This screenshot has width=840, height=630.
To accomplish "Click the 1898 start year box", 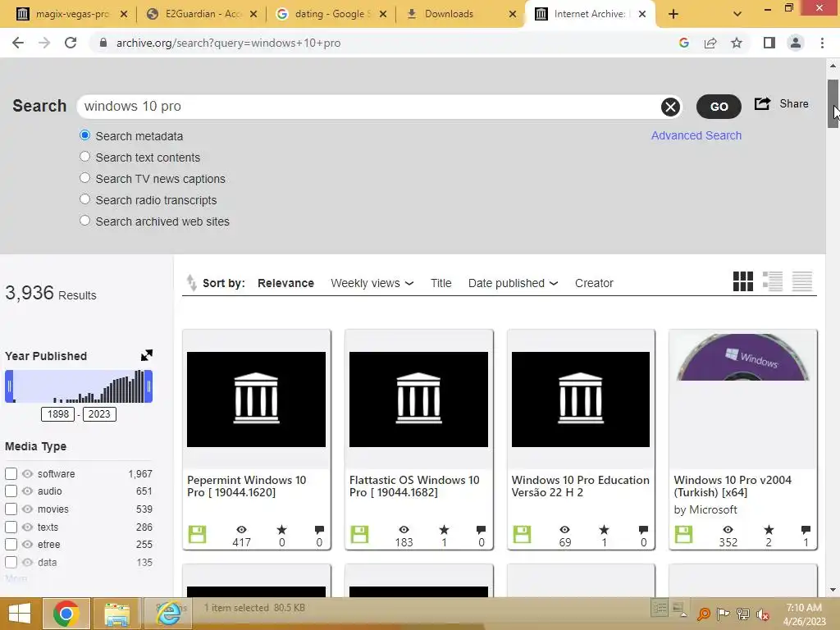I will (x=58, y=414).
